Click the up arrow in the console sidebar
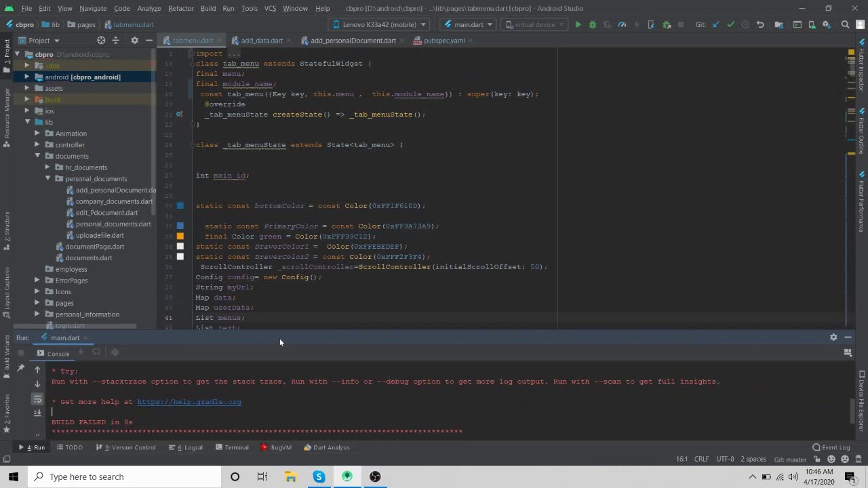868x488 pixels. pyautogui.click(x=37, y=370)
